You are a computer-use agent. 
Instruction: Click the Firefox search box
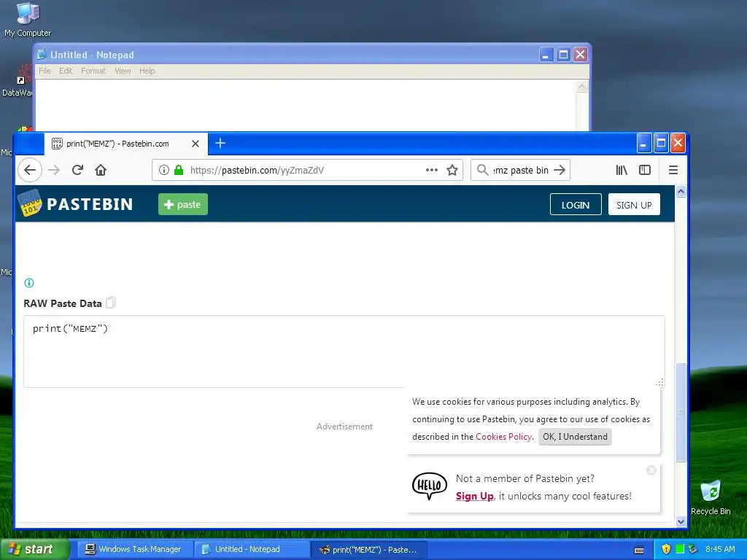tap(522, 170)
